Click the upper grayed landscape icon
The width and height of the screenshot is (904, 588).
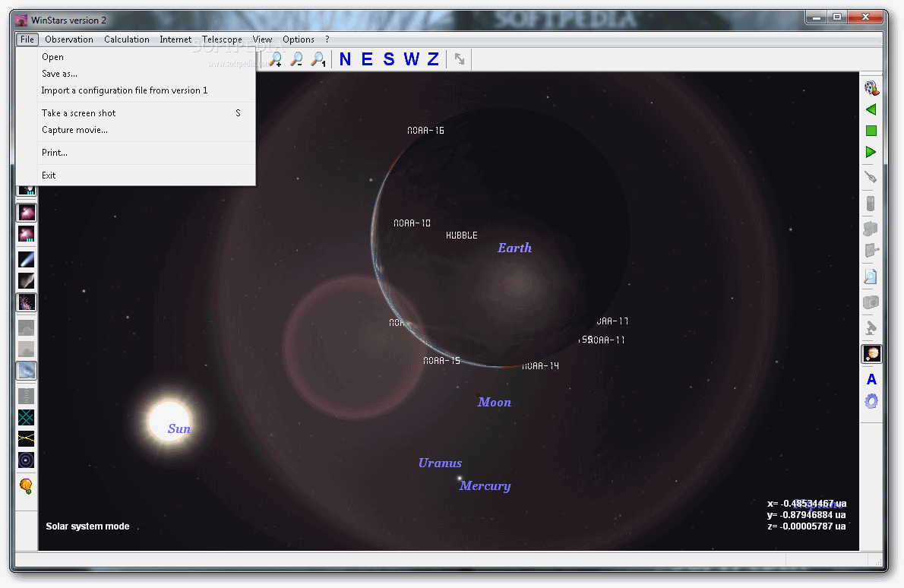coord(27,327)
